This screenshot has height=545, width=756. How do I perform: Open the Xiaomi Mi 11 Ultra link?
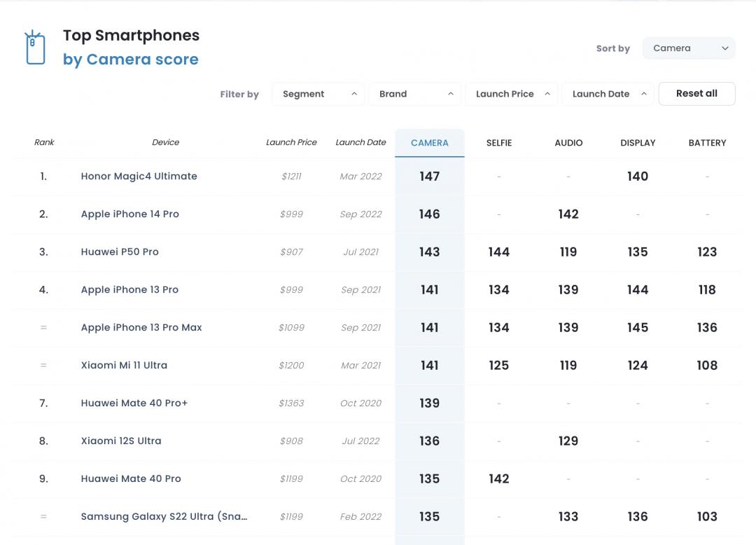[124, 366]
